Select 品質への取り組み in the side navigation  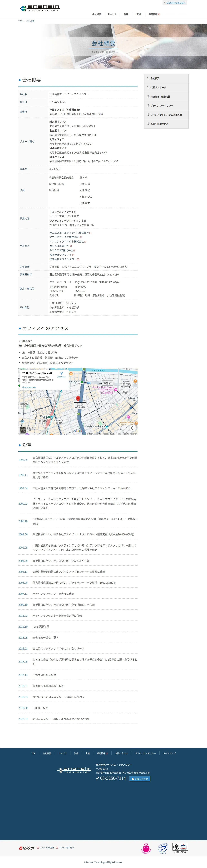click(x=166, y=124)
